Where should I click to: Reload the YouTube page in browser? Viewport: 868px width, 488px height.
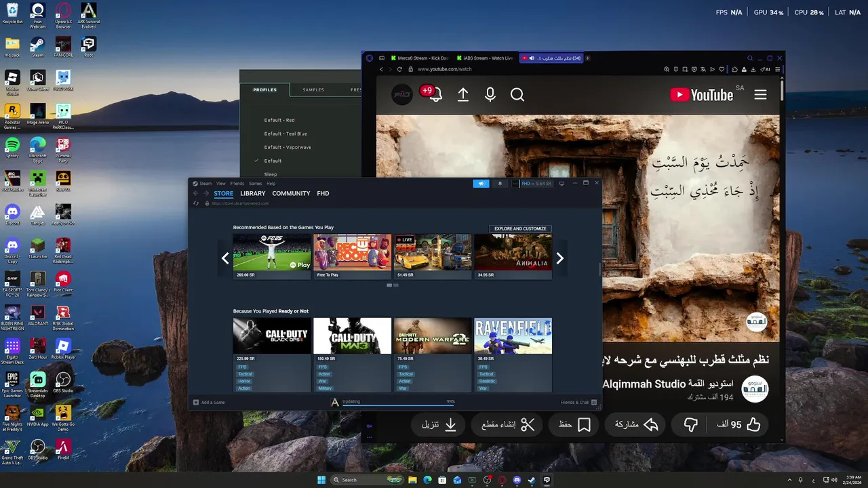(x=399, y=69)
